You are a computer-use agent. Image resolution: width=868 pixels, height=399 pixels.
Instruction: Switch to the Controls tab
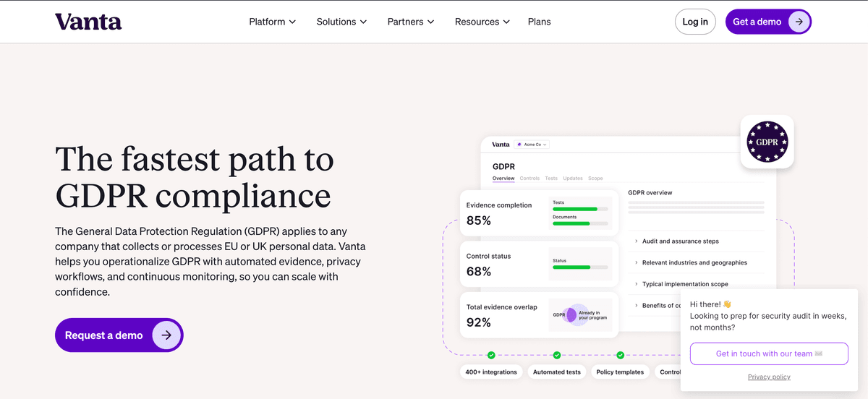pyautogui.click(x=529, y=179)
